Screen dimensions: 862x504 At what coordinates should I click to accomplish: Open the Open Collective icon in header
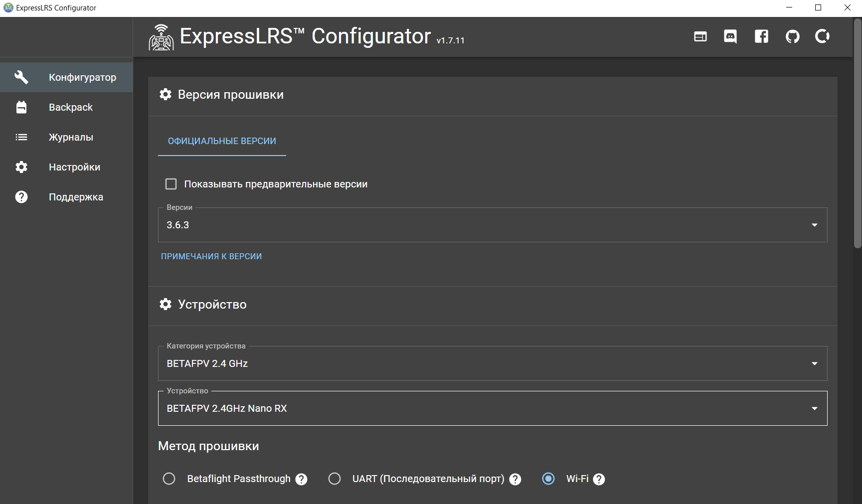pos(822,36)
